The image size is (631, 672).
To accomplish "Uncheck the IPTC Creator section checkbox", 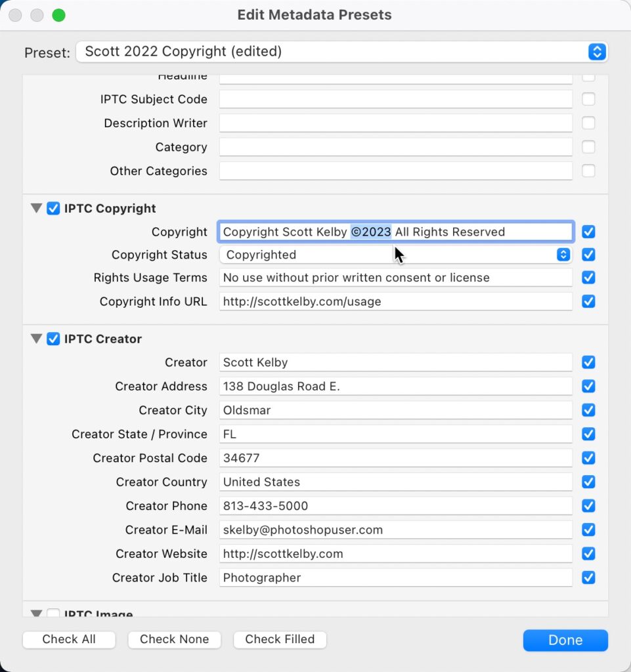I will coord(53,339).
